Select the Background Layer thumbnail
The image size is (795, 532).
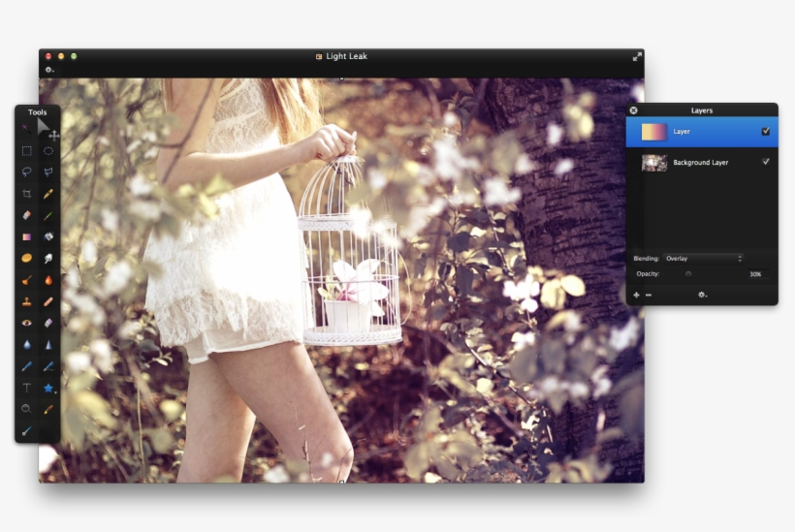click(654, 163)
